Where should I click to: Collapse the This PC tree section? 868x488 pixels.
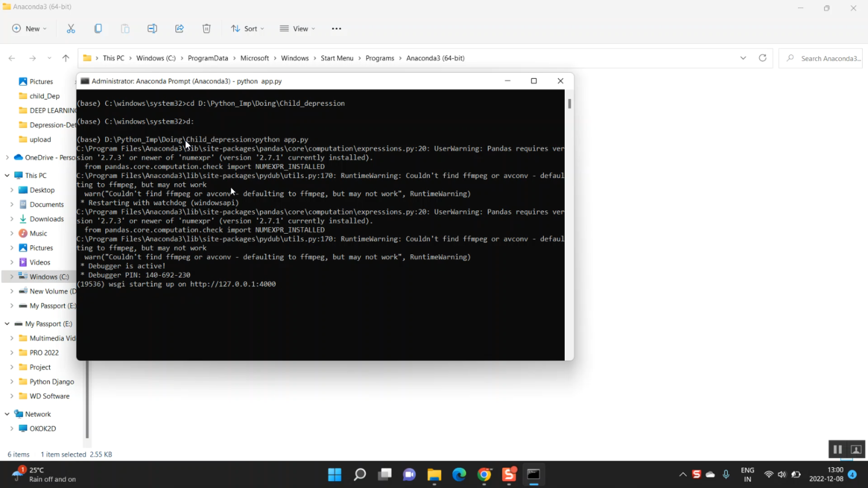pyautogui.click(x=7, y=175)
